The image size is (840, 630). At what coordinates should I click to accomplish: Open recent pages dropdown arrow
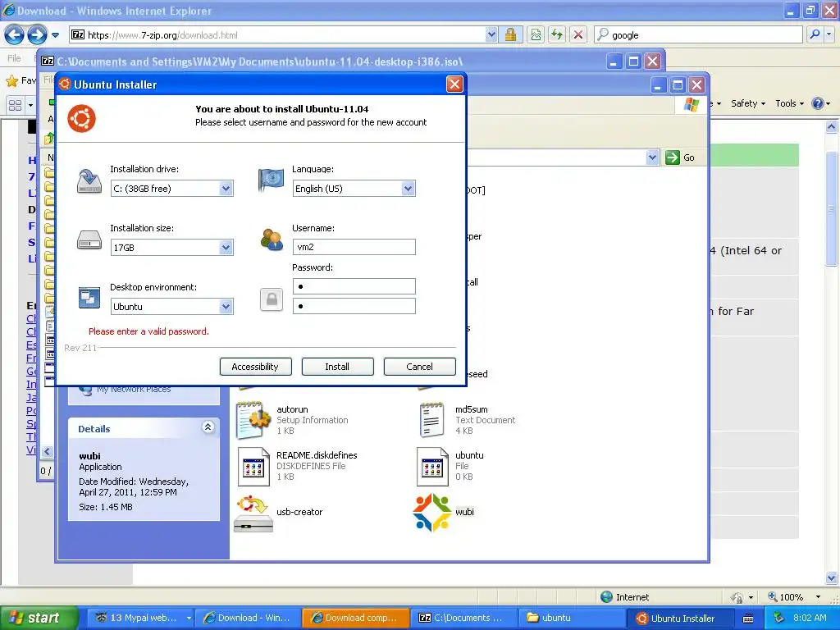pyautogui.click(x=55, y=35)
